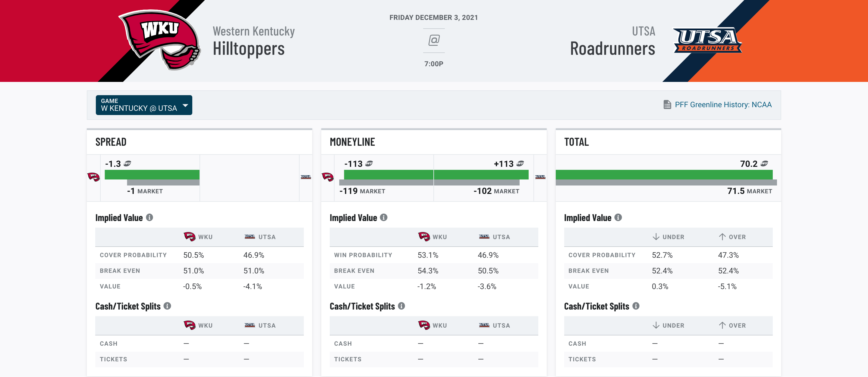The image size is (868, 377).
Task: Click the WKU logo left of moneyline bar
Action: (x=328, y=177)
